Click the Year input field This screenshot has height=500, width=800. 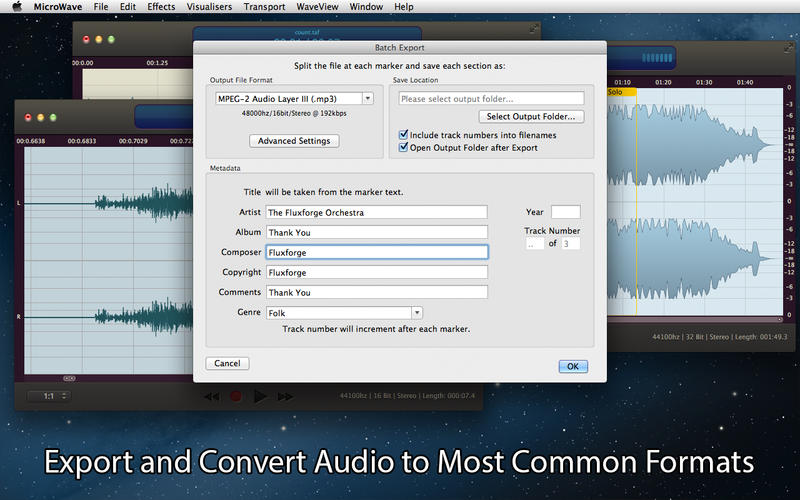(565, 212)
